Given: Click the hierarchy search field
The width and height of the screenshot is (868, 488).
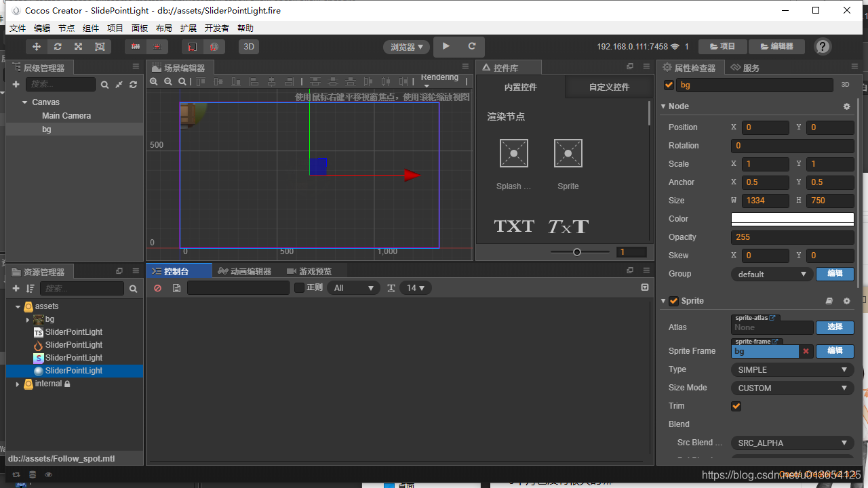Looking at the screenshot, I should coord(60,84).
